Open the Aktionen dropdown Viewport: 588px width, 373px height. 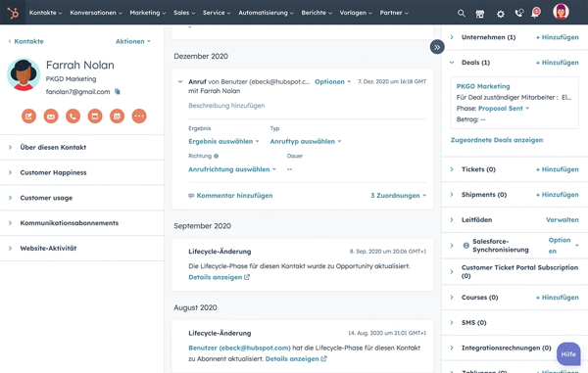coord(132,41)
